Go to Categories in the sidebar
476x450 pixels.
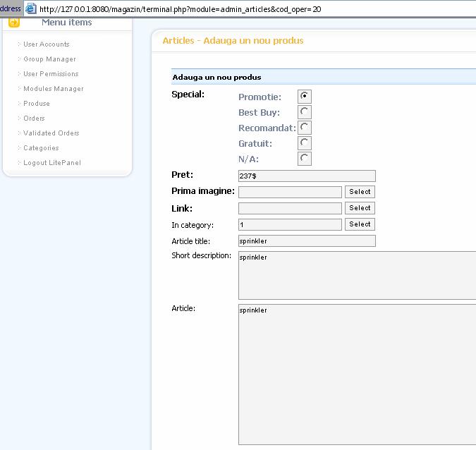[41, 148]
